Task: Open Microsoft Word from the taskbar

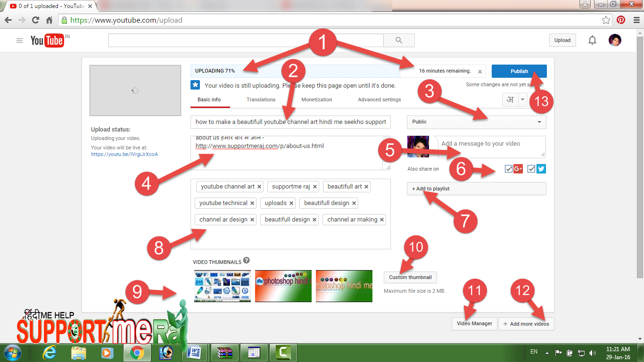Action: tap(194, 352)
